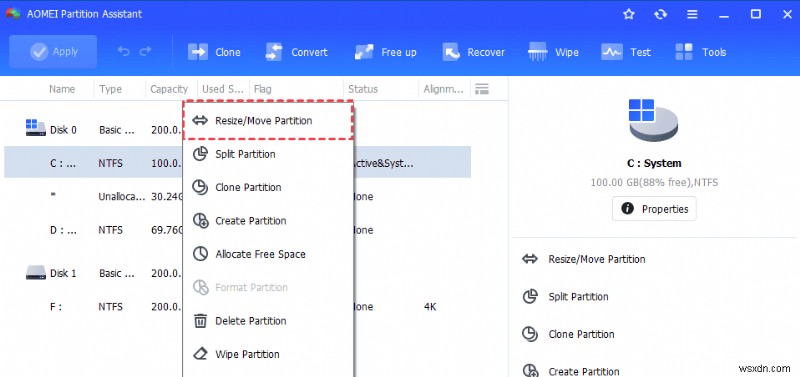This screenshot has height=377, width=800.
Task: Click the Disk 0 Windows drive icon
Action: point(35,128)
